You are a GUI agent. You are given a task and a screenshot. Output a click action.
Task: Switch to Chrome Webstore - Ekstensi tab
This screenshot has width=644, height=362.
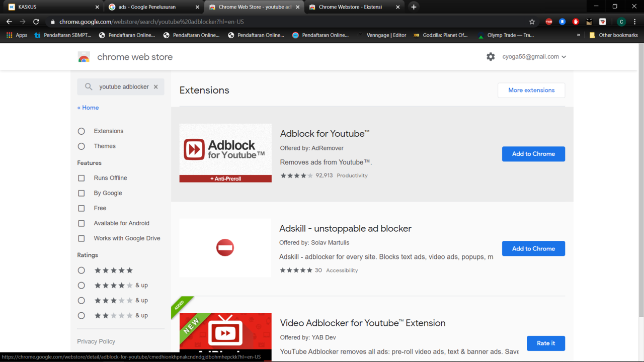click(x=354, y=7)
